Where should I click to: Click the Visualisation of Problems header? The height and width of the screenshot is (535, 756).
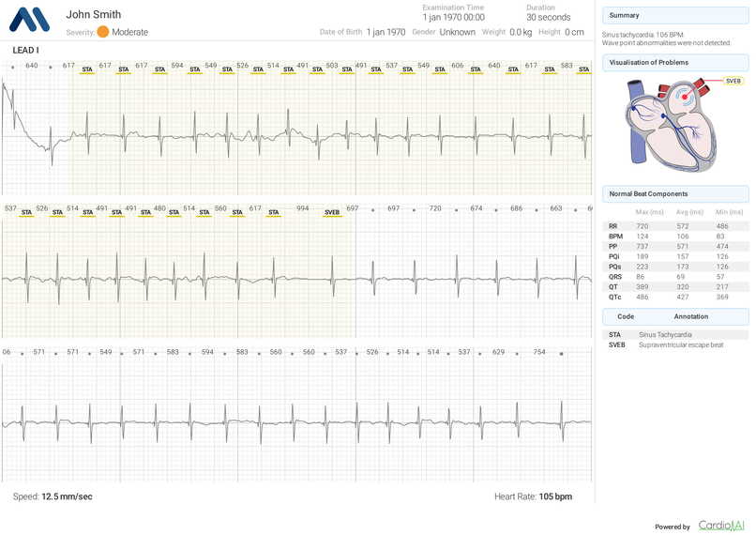[675, 63]
